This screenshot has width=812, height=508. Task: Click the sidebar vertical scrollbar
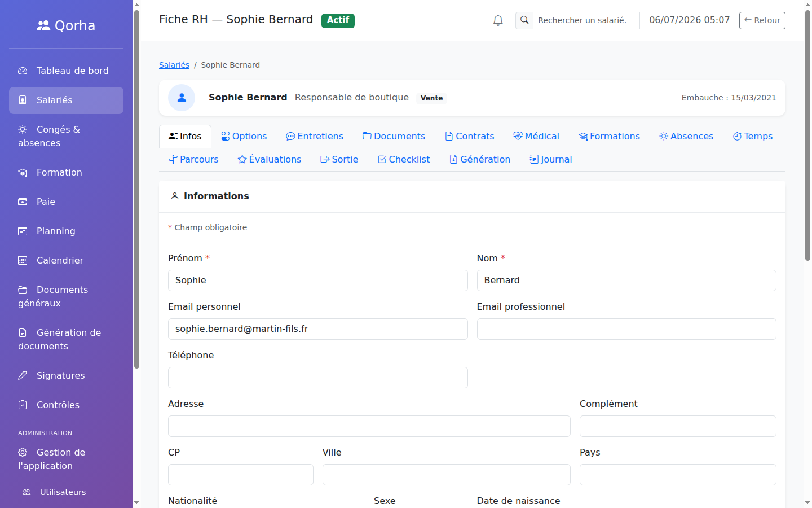tap(136, 189)
